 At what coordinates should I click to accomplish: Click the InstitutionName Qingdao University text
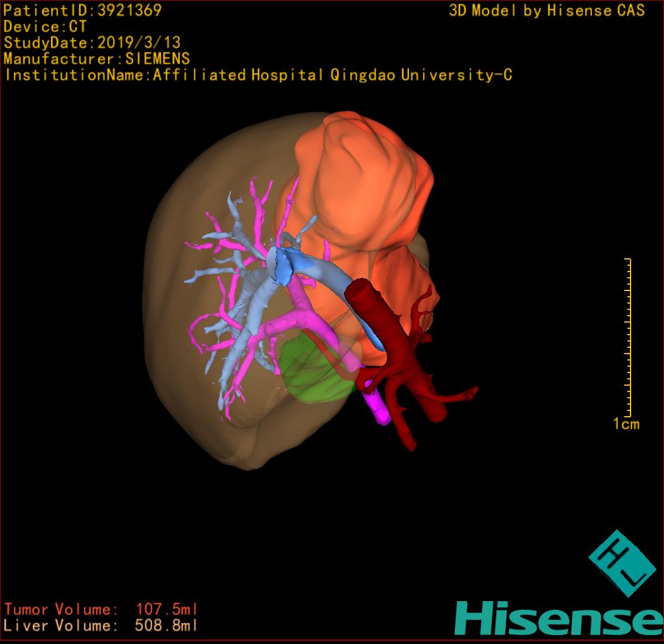(x=258, y=75)
